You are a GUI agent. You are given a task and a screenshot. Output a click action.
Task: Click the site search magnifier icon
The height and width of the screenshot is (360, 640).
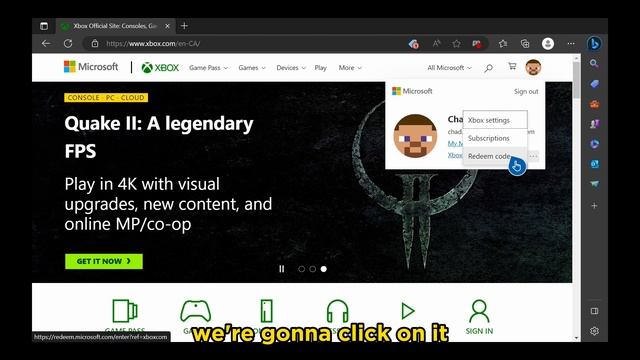click(488, 68)
